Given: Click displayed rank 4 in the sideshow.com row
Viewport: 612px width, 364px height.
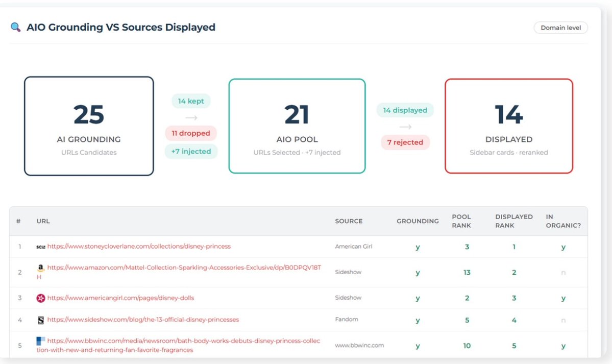Looking at the screenshot, I should [514, 320].
